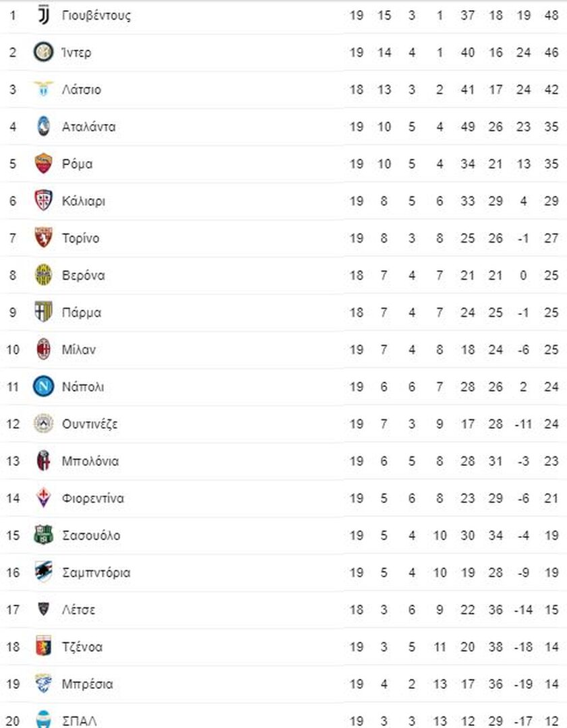The height and width of the screenshot is (728, 567).
Task: Click the Juventus club crest icon
Action: [x=43, y=15]
